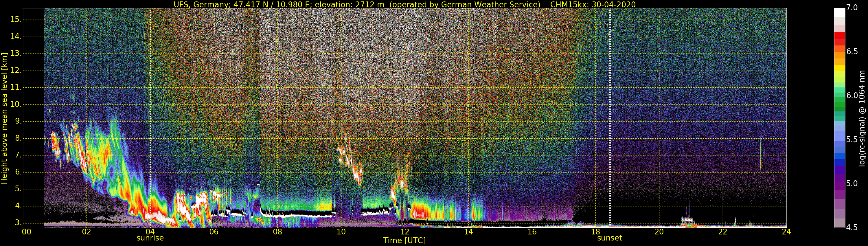
Task: Click the red segment of the colorbar
Action: click(839, 35)
